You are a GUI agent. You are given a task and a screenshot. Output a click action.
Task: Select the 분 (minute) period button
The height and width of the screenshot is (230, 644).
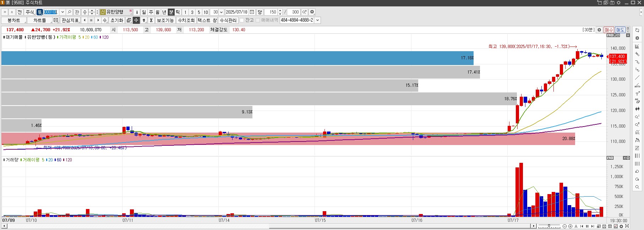(x=171, y=12)
